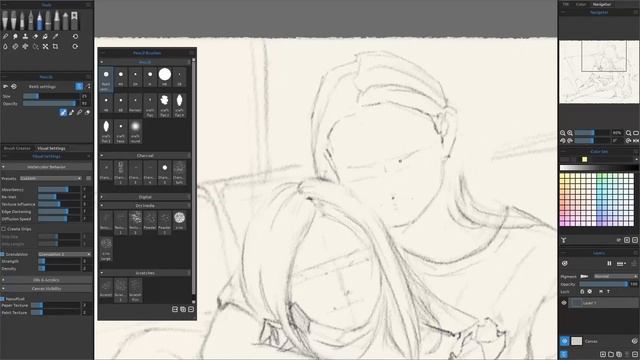Click the pause diffusion icon in Layers
The image size is (640, 360).
[x=609, y=264]
